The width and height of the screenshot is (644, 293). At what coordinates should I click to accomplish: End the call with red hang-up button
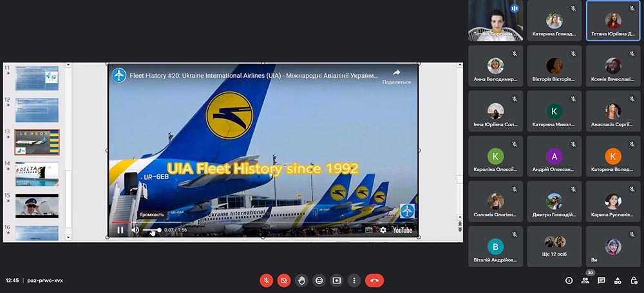click(x=374, y=281)
